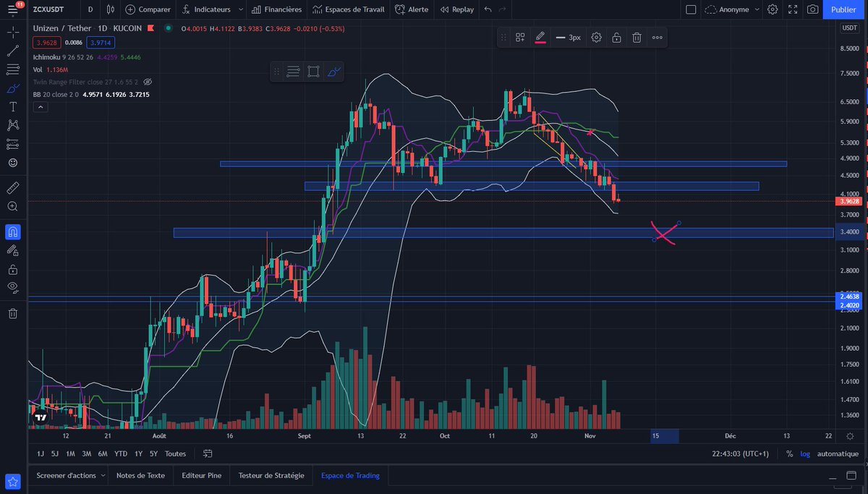Open chart settings gear in top bar

tap(773, 9)
